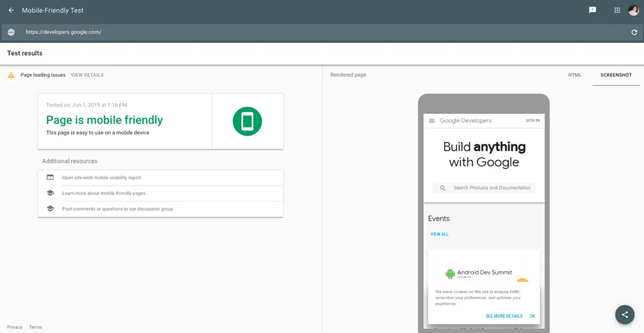Click Google Developers title in preview
This screenshot has width=644, height=333.
coord(465,121)
